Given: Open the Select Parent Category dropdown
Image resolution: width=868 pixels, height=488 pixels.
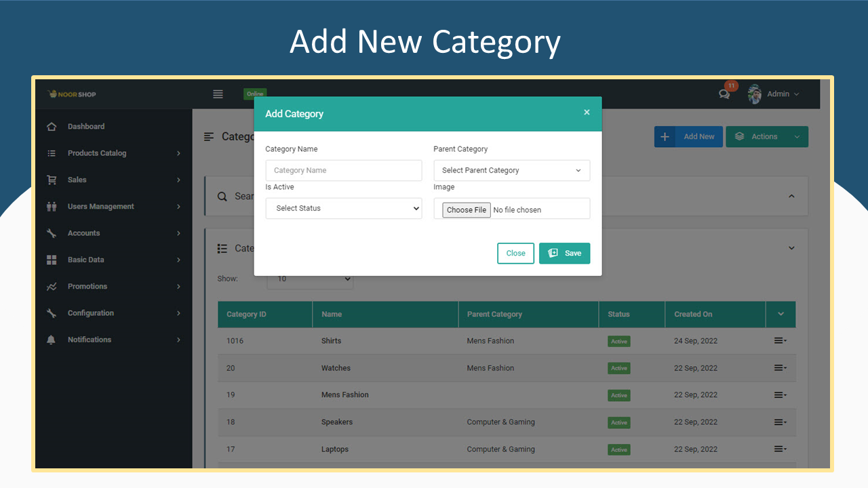Looking at the screenshot, I should tap(511, 170).
